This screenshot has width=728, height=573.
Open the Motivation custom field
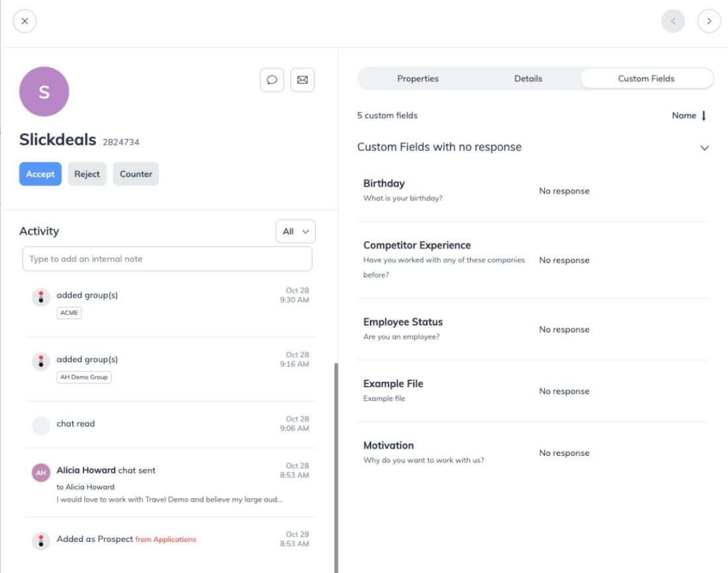pos(533,453)
